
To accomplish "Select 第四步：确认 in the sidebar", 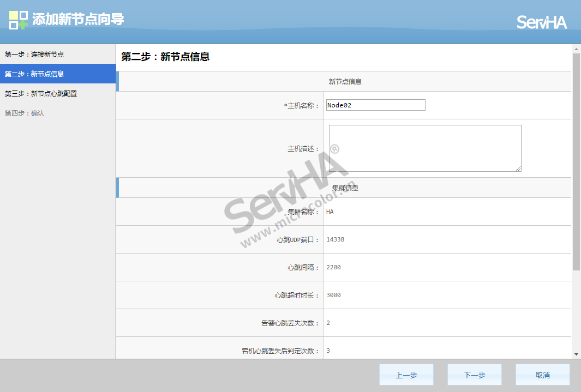I will (25, 113).
